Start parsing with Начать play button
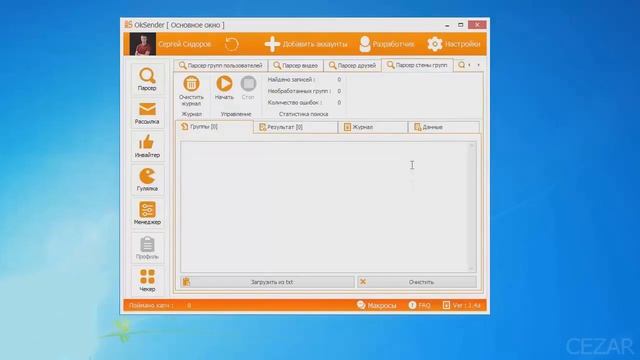640x360 pixels. pos(224,88)
